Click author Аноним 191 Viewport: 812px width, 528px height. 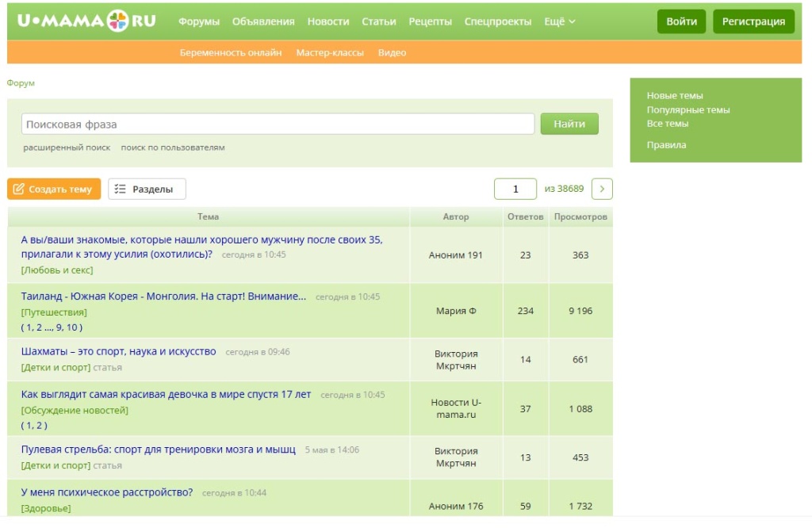(x=456, y=255)
